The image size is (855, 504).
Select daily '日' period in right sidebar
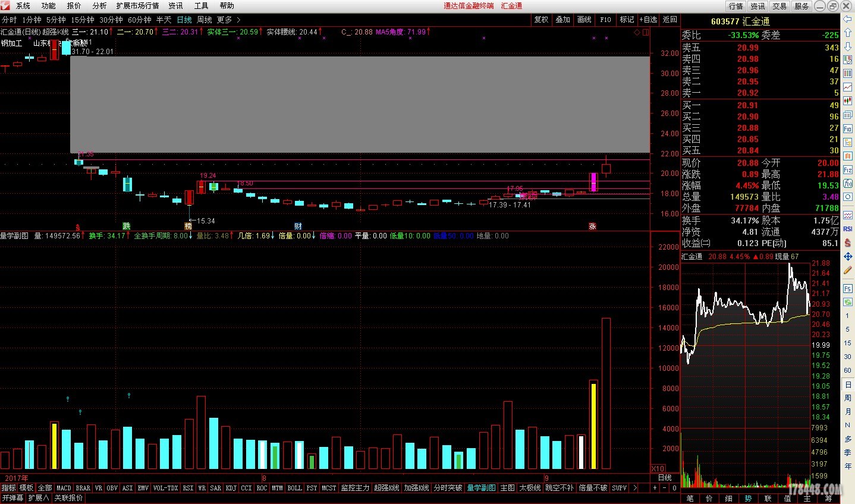click(x=848, y=385)
